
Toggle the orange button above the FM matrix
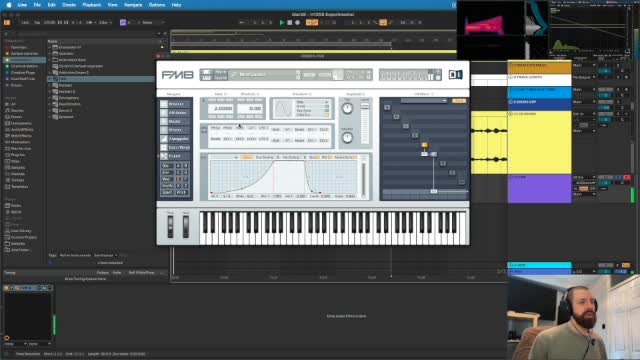459,101
